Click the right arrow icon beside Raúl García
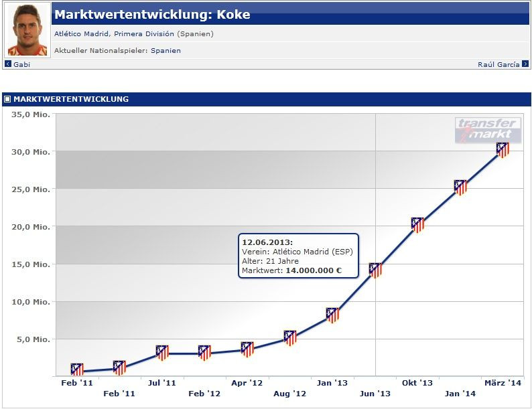This screenshot has height=409, width=532. (x=525, y=64)
